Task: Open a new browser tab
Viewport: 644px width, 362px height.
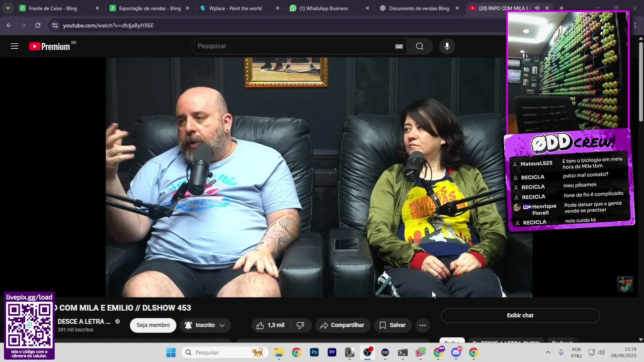Action: tap(561, 8)
